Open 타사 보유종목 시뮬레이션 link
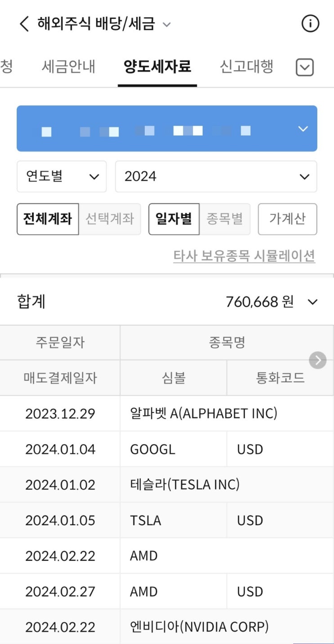Viewport: 334px width, 644px height. coord(244,256)
